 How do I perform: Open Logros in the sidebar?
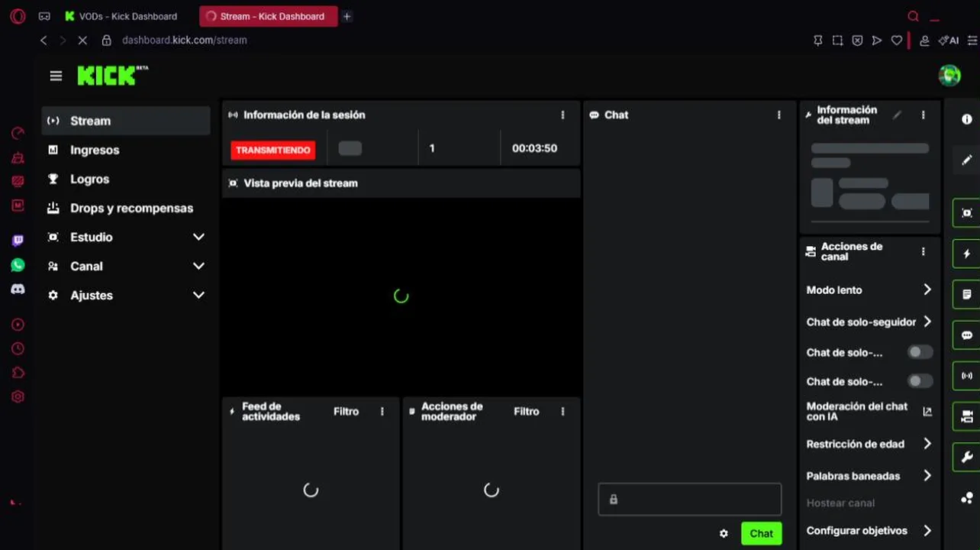tap(126, 179)
